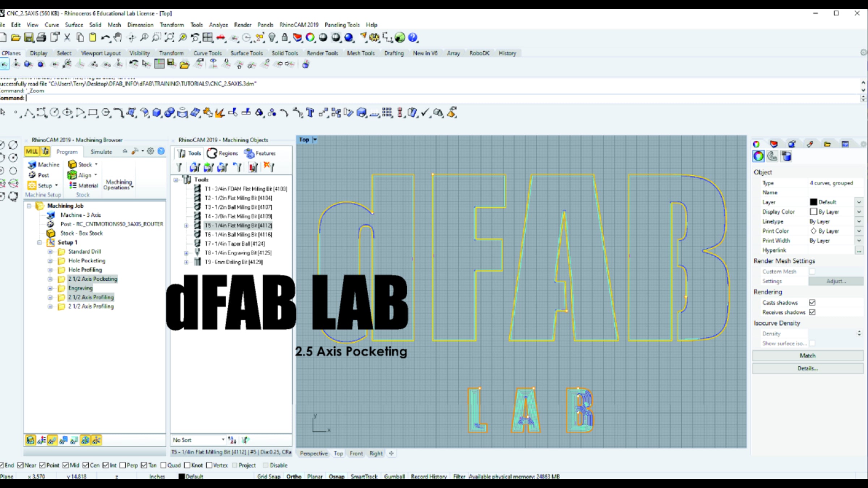This screenshot has height=488, width=868.
Task: Open the Machine setup icon
Action: coord(32,165)
